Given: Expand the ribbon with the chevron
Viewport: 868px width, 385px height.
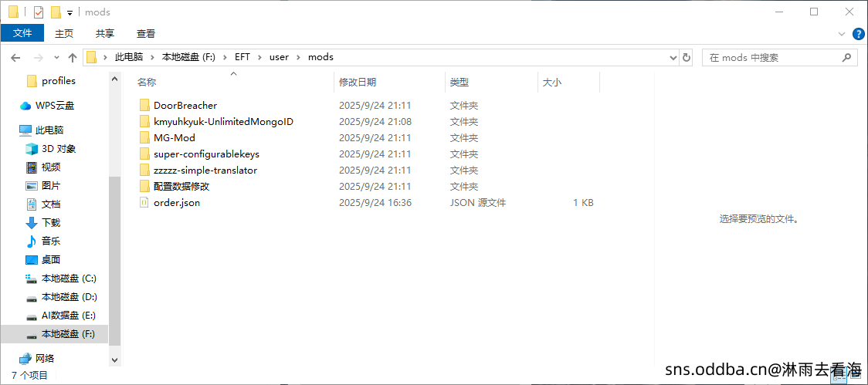Looking at the screenshot, I should (842, 34).
